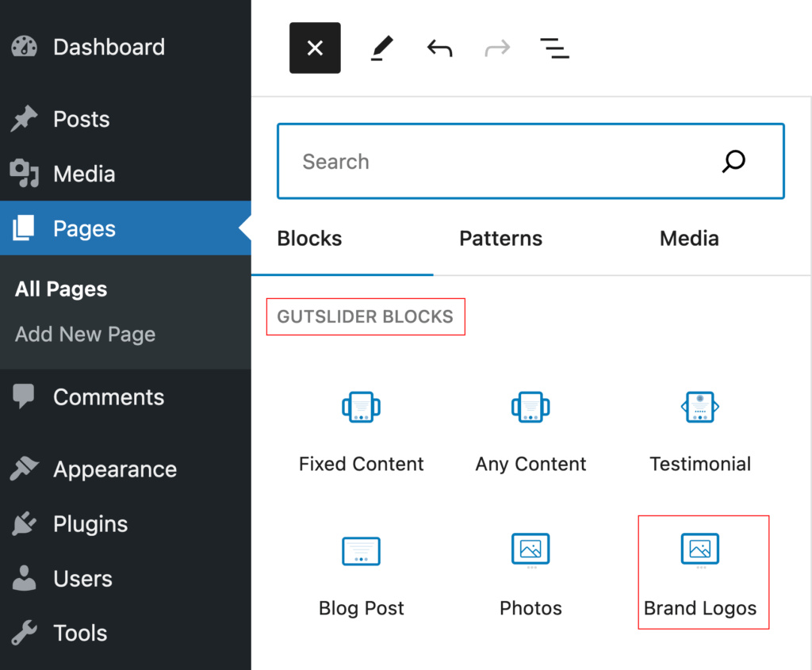The image size is (812, 670).
Task: Open the Plugins admin menu
Action: [90, 524]
